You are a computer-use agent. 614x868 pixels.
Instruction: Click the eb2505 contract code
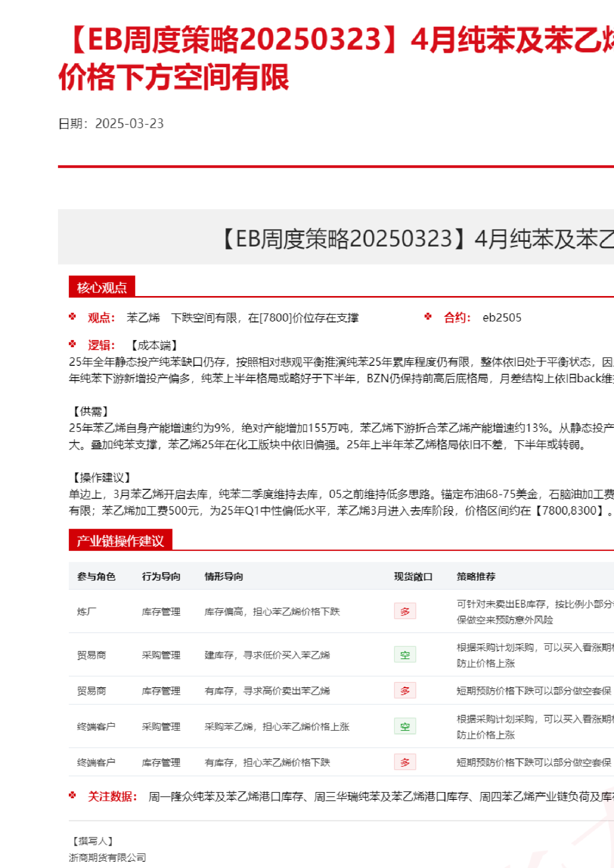(502, 318)
